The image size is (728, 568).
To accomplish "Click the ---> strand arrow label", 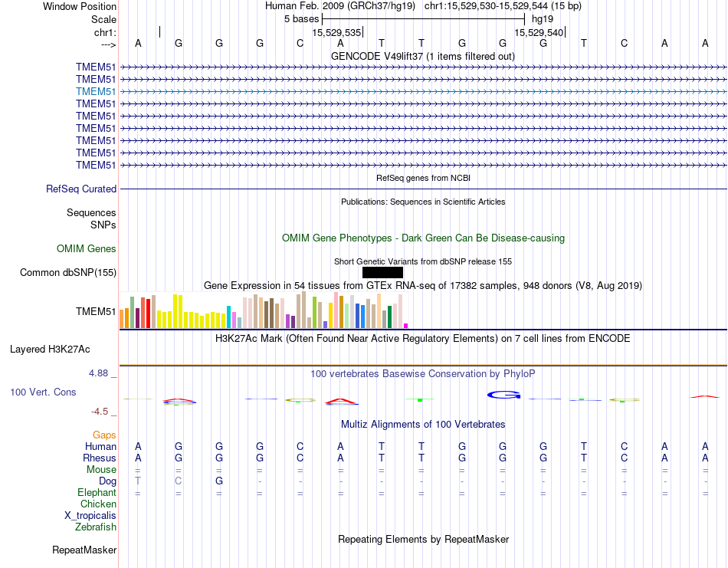I will (x=108, y=44).
